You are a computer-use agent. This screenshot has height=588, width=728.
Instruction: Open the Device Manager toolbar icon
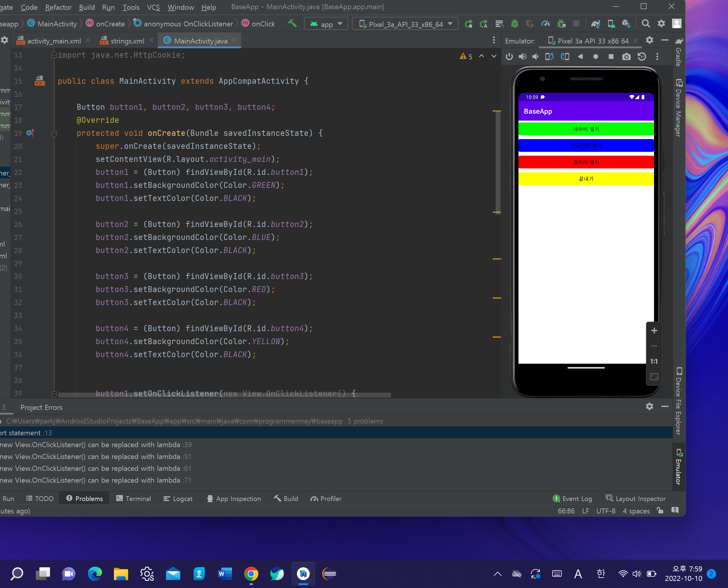click(611, 24)
